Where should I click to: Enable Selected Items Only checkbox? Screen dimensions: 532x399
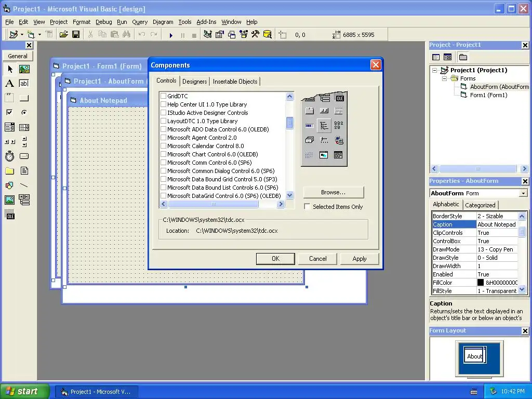(x=307, y=207)
